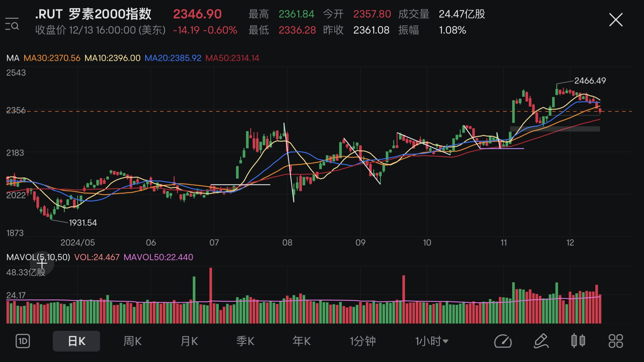Click the gray support zone rectangle
The image size is (644, 362).
555,129
